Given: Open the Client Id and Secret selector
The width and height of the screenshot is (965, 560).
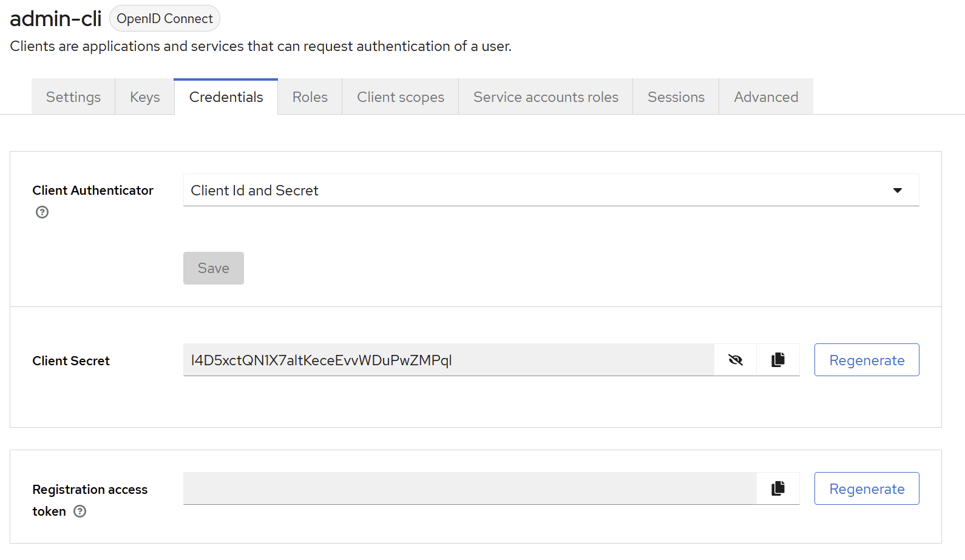Looking at the screenshot, I should 534,191.
